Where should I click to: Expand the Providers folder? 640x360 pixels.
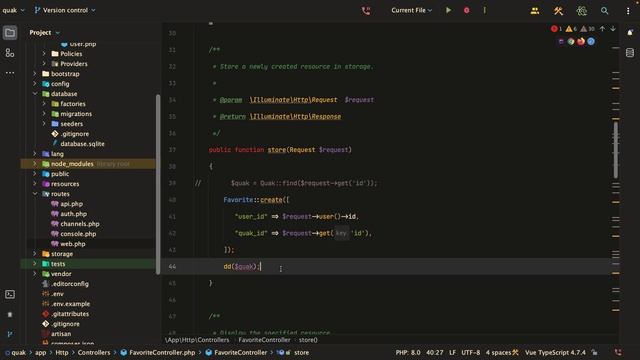[x=44, y=64]
